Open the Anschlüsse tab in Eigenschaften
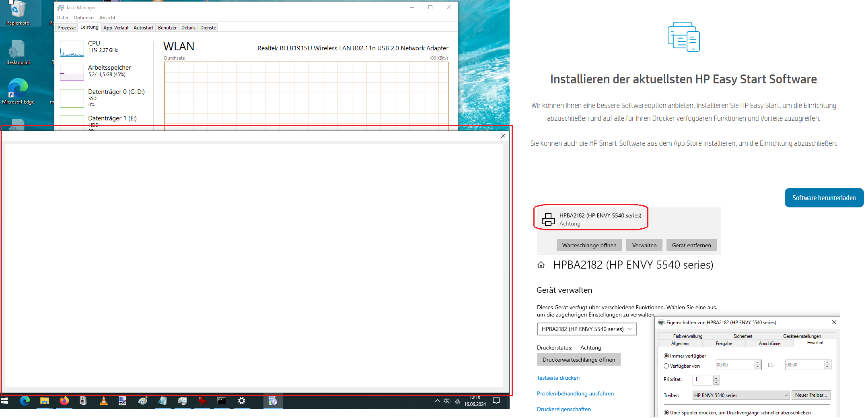The image size is (868, 418). (769, 344)
